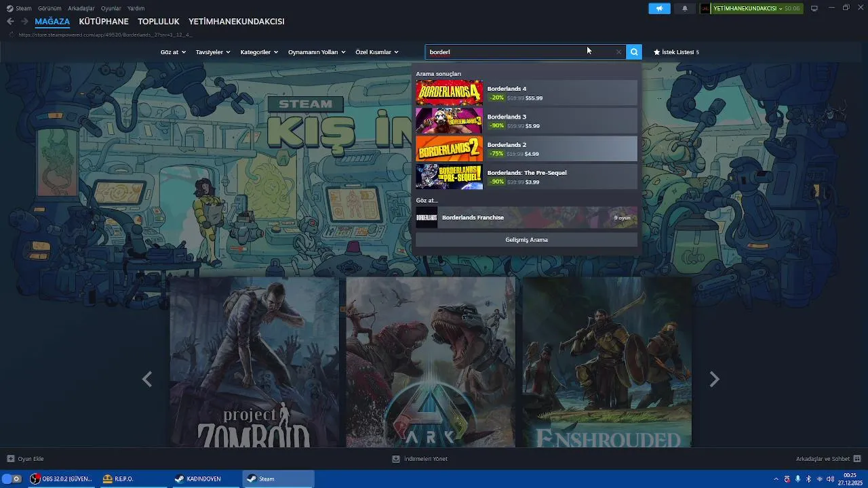Open the network Wi-Fi tray icon
Screen dimensions: 868x488
tap(819, 479)
